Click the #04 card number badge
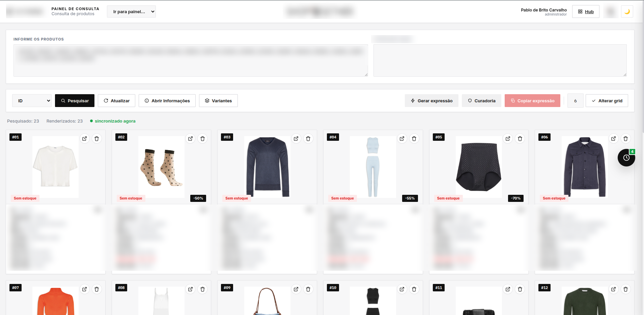 [x=333, y=137]
